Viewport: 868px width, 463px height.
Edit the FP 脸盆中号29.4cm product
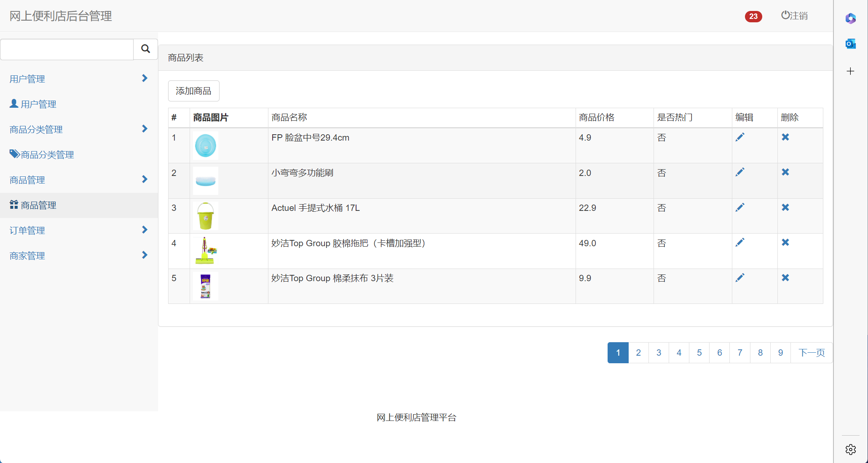[741, 137]
